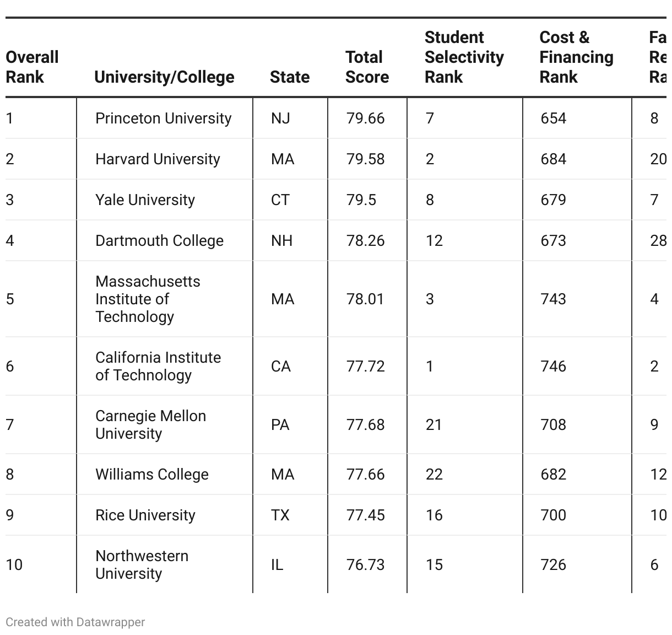Image resolution: width=672 pixels, height=635 pixels.
Task: Click the Williams College name cell
Action: [x=151, y=474]
